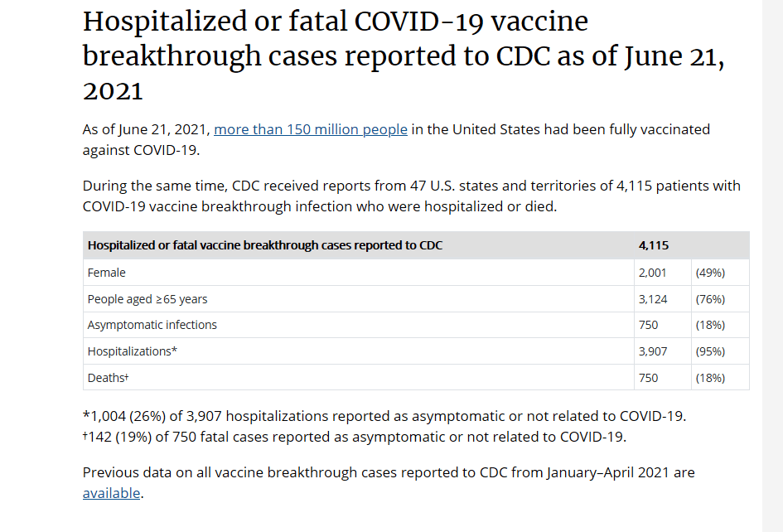Click the (49%) percentage cell
This screenshot has width=783, height=532.
(710, 272)
